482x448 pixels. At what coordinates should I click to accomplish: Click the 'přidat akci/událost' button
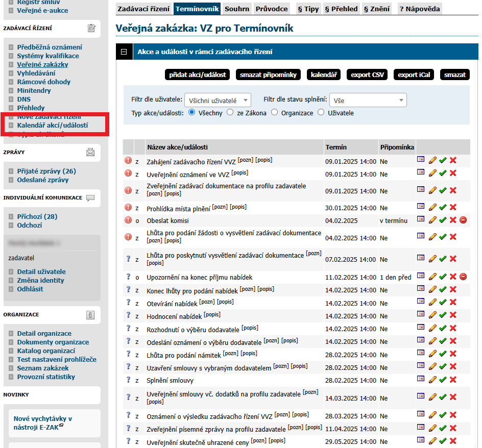[198, 74]
